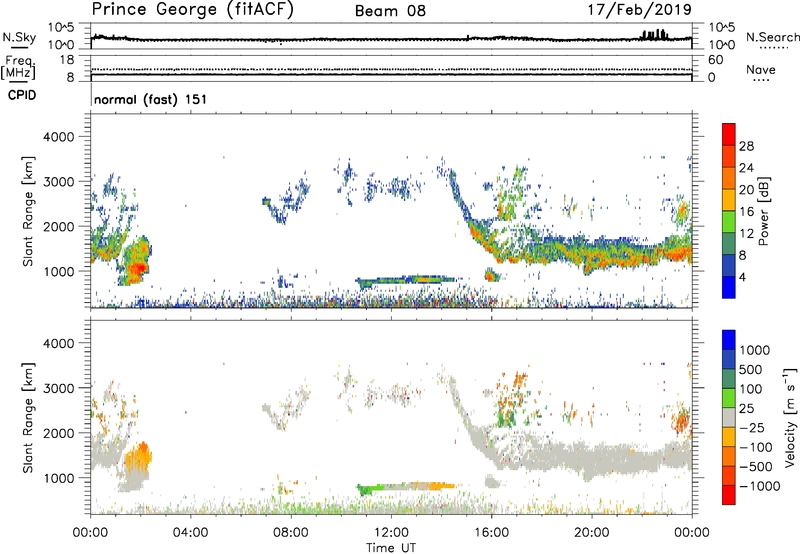The image size is (800, 554).
Task: Click the '16' value on Power scale
Action: [746, 212]
